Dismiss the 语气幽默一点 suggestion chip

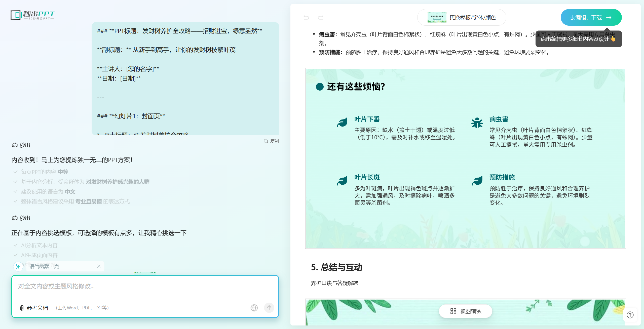coord(99,266)
